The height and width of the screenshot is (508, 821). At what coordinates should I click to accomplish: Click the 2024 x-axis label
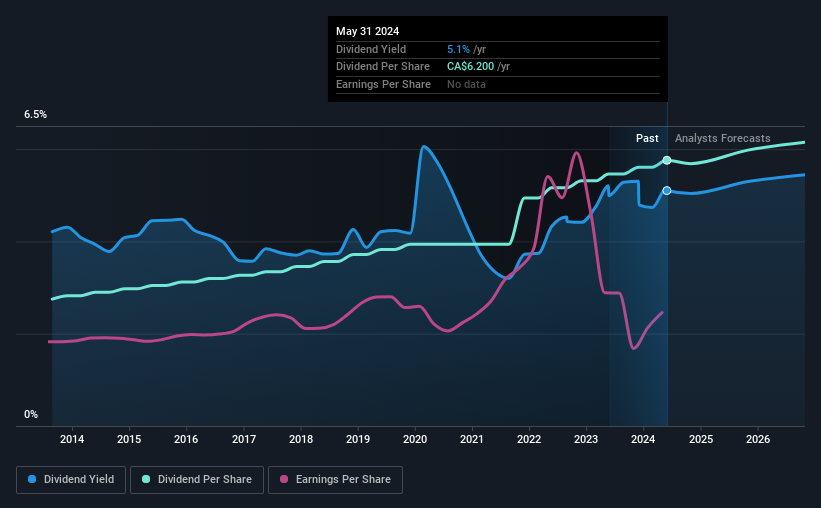coord(643,439)
